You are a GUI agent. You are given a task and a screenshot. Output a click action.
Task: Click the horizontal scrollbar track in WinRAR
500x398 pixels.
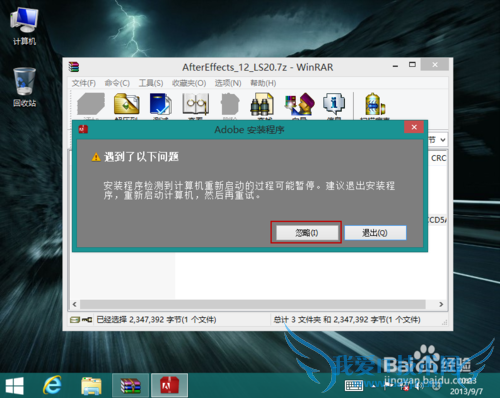[x=253, y=304]
